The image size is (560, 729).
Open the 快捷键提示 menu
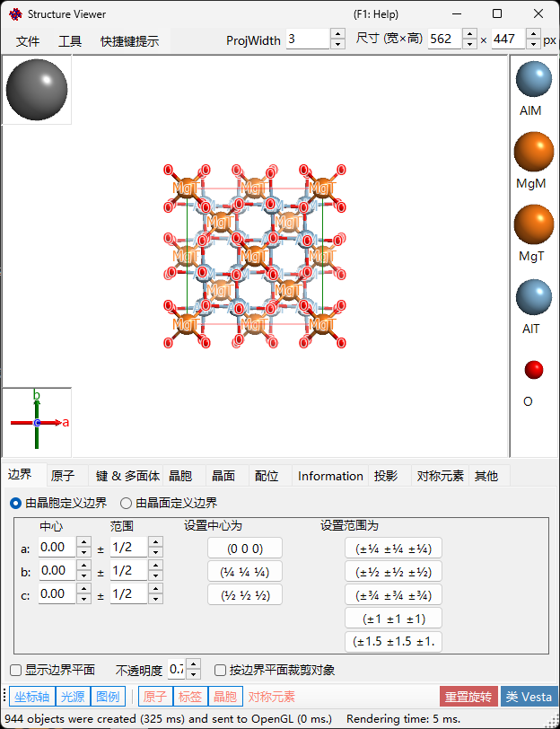pyautogui.click(x=130, y=41)
